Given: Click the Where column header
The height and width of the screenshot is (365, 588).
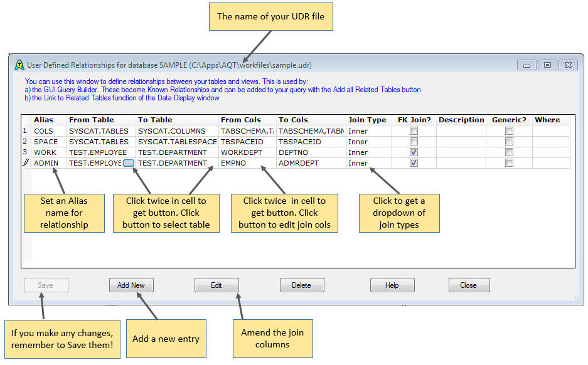Looking at the screenshot, I should (x=551, y=120).
